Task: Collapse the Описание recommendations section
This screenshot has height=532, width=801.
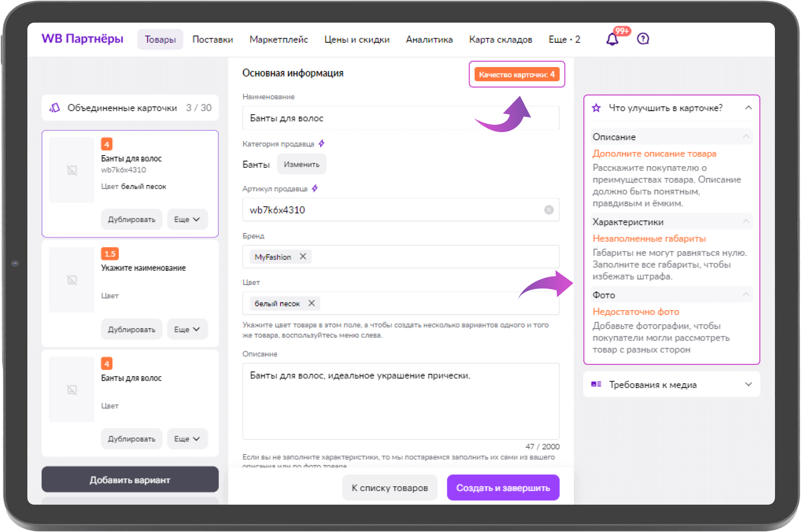Action: [x=746, y=137]
